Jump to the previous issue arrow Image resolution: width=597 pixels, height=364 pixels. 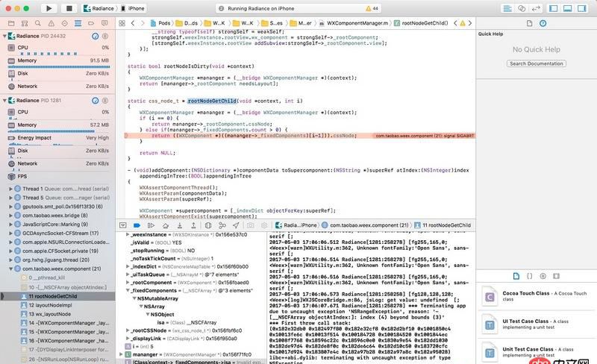pos(455,23)
